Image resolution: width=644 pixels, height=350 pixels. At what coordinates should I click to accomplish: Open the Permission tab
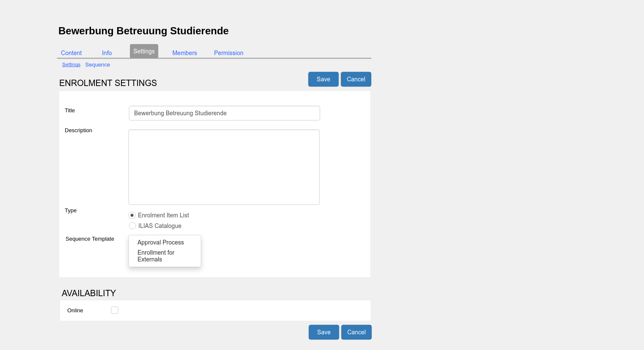[x=228, y=53]
